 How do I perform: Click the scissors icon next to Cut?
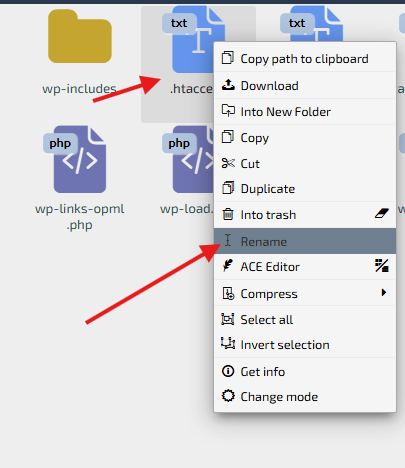pyautogui.click(x=228, y=163)
